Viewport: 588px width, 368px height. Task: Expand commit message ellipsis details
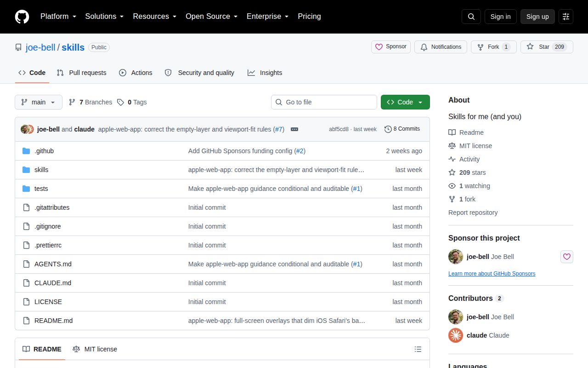click(x=294, y=129)
